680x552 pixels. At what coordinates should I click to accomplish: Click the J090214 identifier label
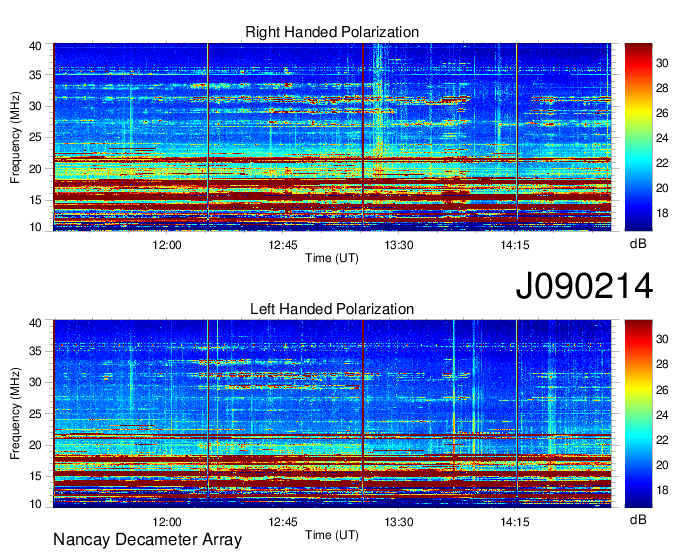point(584,286)
